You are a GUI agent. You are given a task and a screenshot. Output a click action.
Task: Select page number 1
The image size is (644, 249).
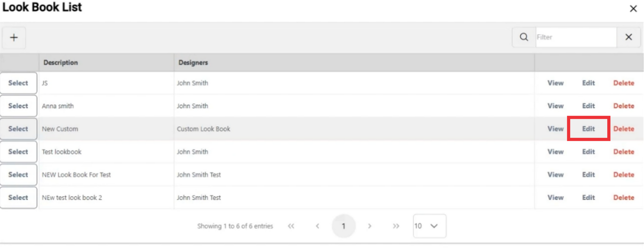(343, 226)
